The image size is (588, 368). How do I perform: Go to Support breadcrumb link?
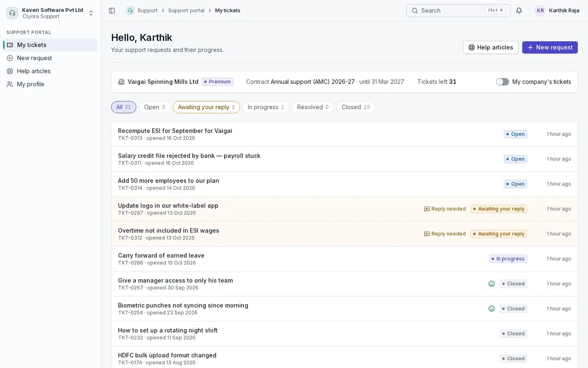click(147, 10)
